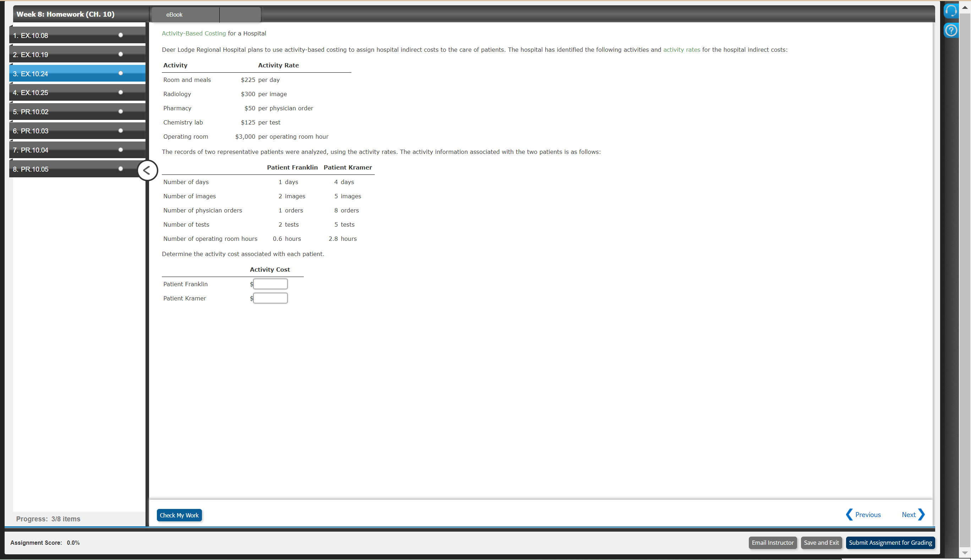971x560 pixels.
Task: Click the progress dot beside PR.10.05
Action: click(120, 168)
